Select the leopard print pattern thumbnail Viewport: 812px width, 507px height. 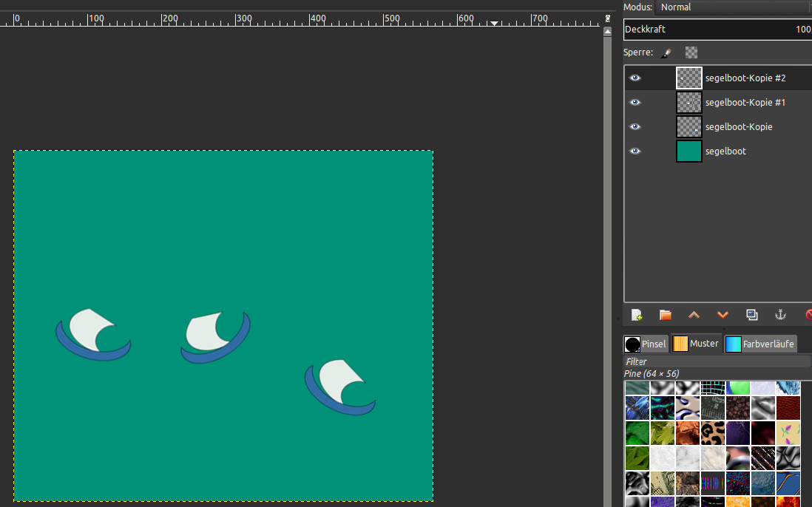[x=713, y=432]
